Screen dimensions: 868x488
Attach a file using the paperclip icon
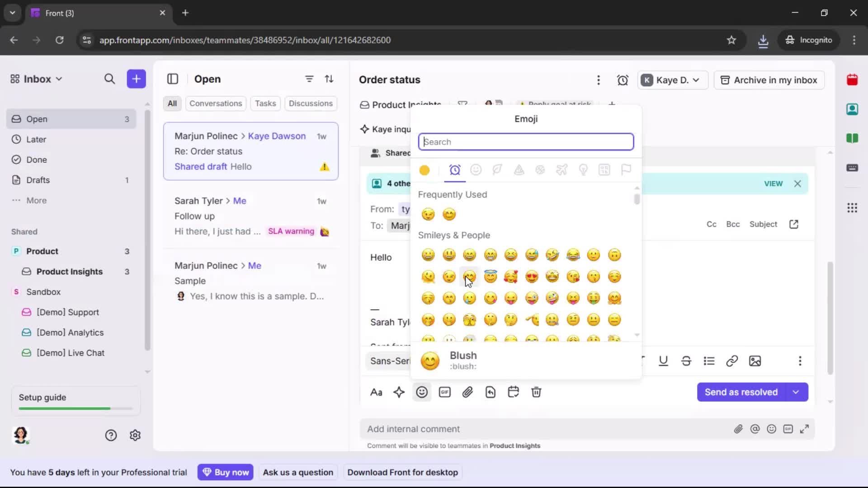pyautogui.click(x=467, y=392)
